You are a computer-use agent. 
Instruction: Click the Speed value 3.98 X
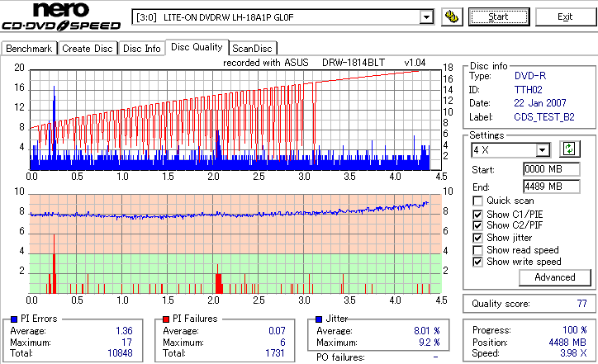573,353
